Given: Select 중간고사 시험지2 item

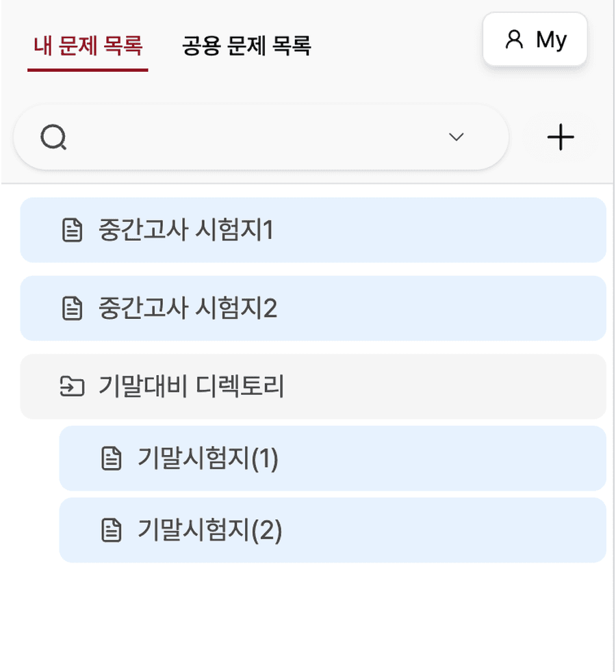Looking at the screenshot, I should 313,308.
